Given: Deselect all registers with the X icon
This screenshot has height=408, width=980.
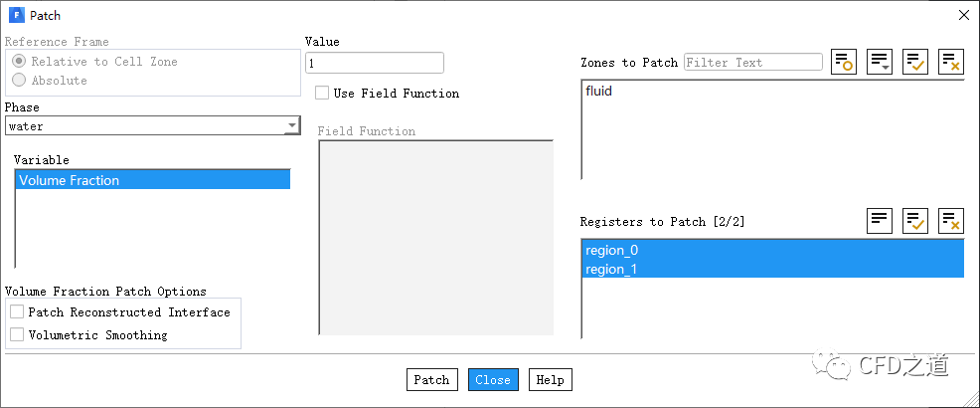Looking at the screenshot, I should coord(951,221).
